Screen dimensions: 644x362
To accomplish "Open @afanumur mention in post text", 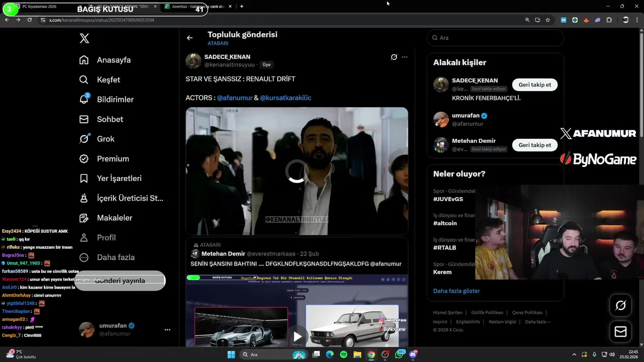I will click(234, 98).
